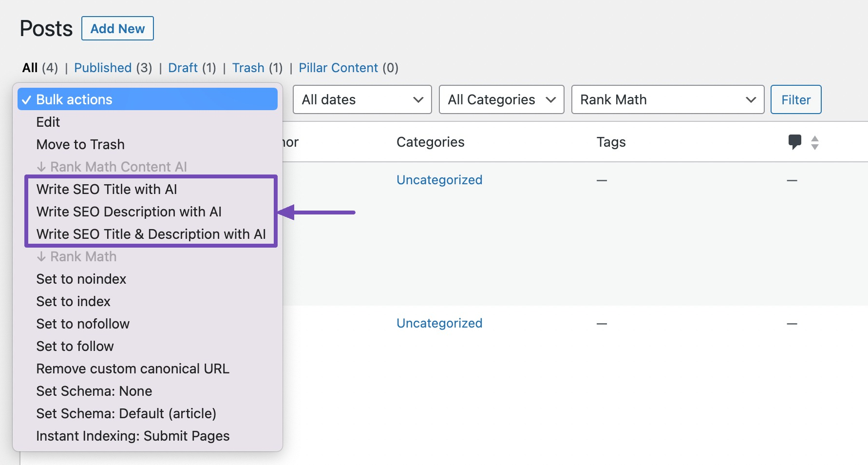Open the Published posts view
The width and height of the screenshot is (868, 465).
(103, 68)
